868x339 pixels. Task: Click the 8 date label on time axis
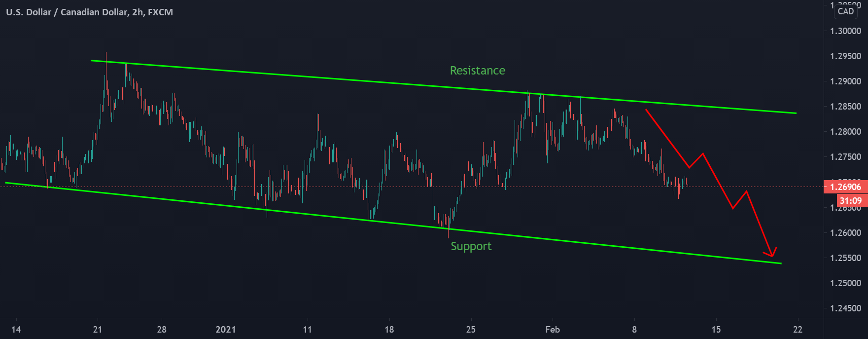tap(634, 330)
